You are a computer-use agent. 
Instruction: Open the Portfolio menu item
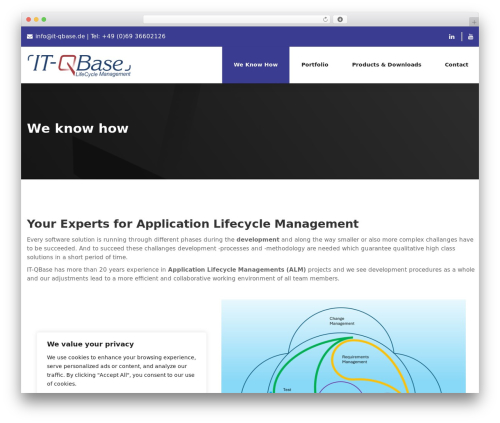click(315, 65)
